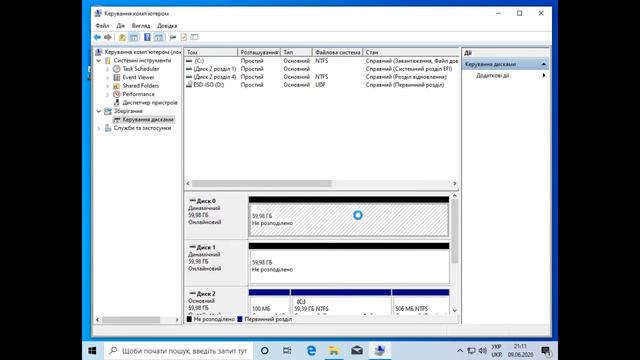This screenshot has width=640, height=360.
Task: Expand the Служби та застосунки node
Action: point(99,128)
